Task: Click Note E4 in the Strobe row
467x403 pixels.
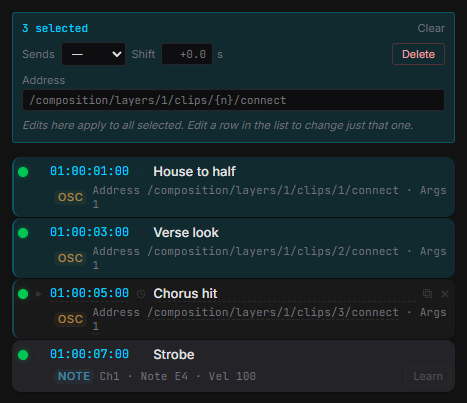Action: [x=164, y=376]
